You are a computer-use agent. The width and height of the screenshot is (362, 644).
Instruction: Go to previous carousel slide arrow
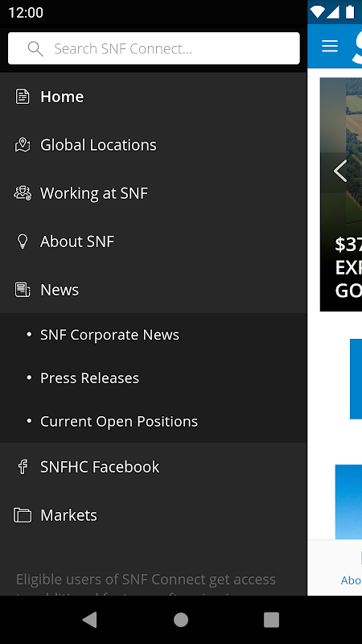click(340, 171)
